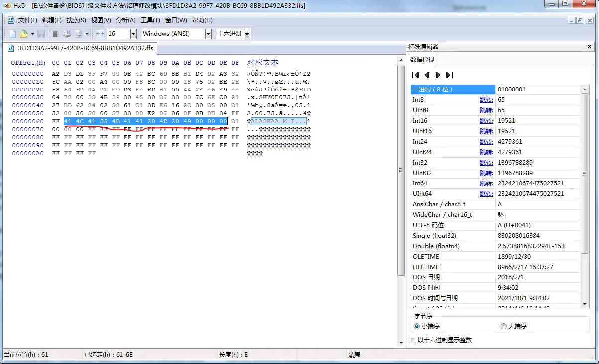Image resolution: width=599 pixels, height=364 pixels.
Task: Click 跳转 link for UInt32
Action: (486, 173)
